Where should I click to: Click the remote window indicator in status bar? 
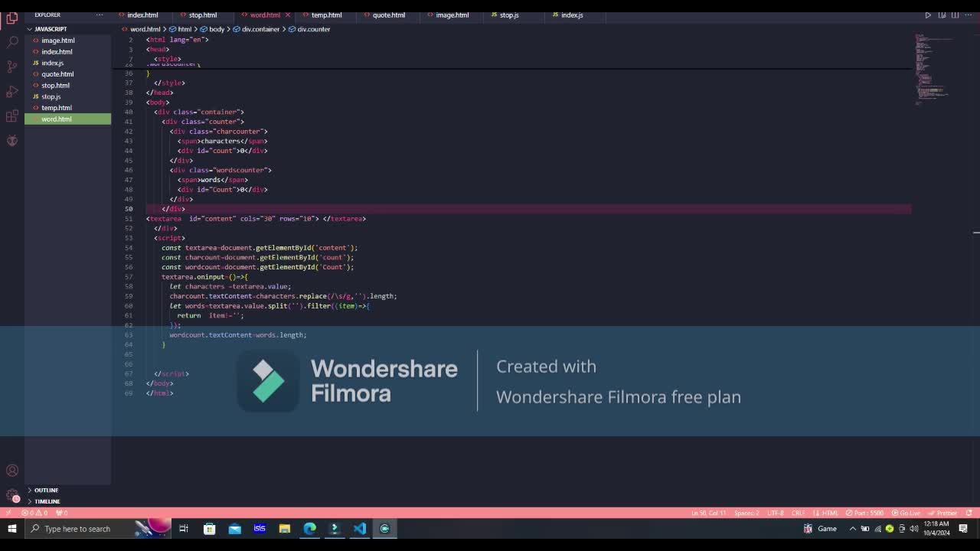click(8, 513)
